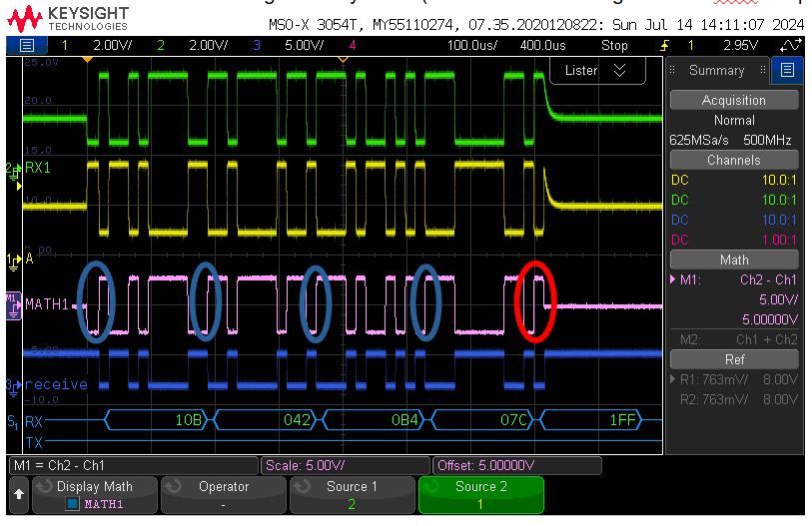Select channel 3 scale 5.00V/
Screen dimensions: 812x526
click(304, 46)
